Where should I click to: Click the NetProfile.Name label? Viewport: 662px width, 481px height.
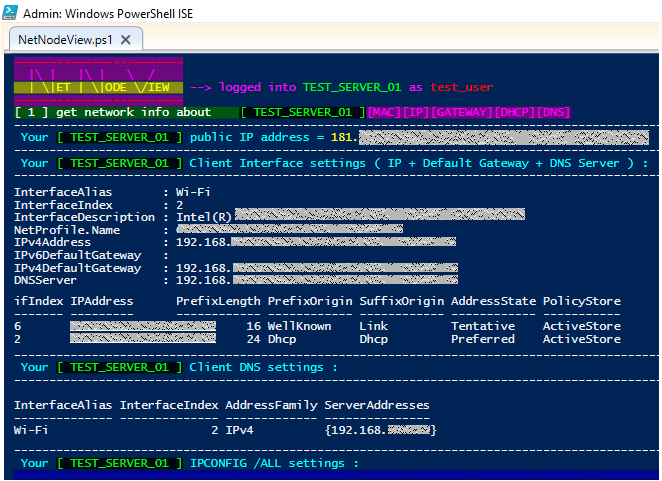pos(67,230)
